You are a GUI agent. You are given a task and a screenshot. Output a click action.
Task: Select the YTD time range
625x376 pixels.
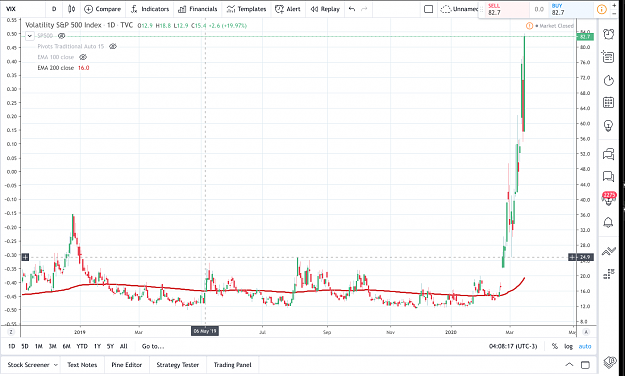[x=82, y=346]
